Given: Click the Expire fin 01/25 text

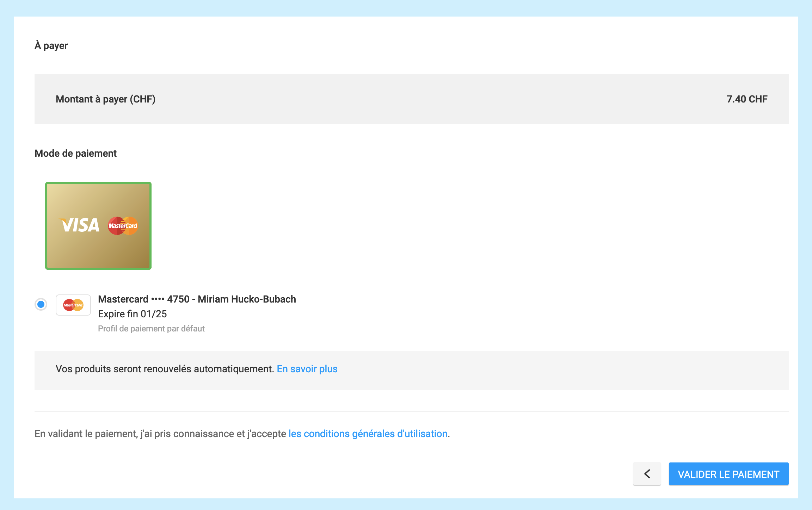Looking at the screenshot, I should point(133,314).
